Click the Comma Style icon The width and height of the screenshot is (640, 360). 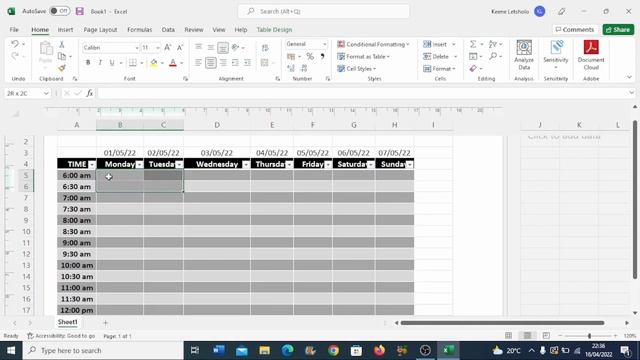[x=322, y=56]
